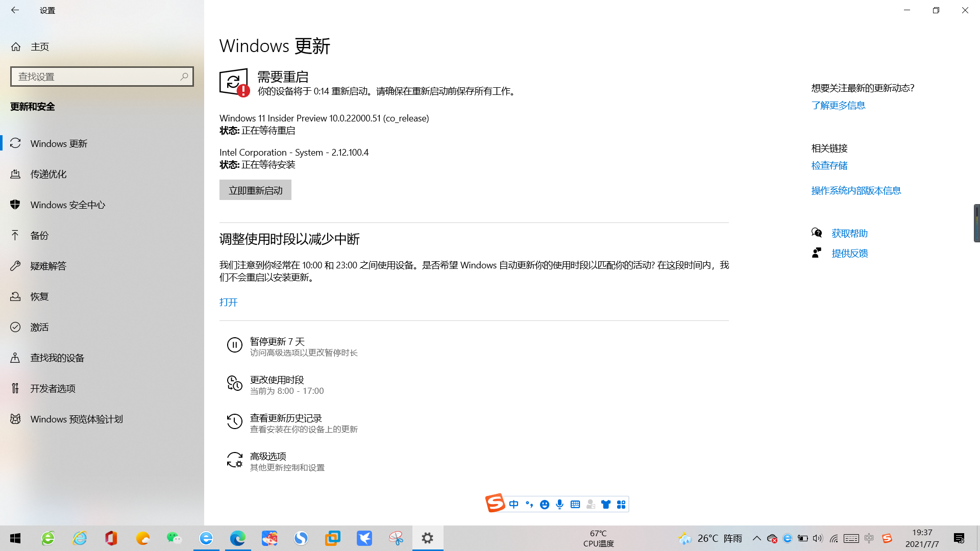Click the back arrow in Settings
980x551 pixels.
pos(15,10)
